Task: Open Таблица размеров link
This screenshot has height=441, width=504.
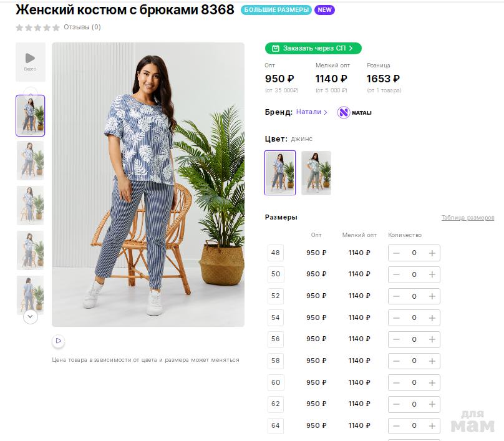Action: (x=468, y=218)
